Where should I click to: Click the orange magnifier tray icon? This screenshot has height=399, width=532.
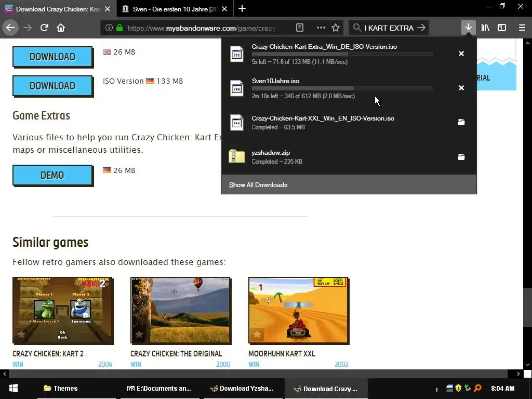pyautogui.click(x=477, y=388)
